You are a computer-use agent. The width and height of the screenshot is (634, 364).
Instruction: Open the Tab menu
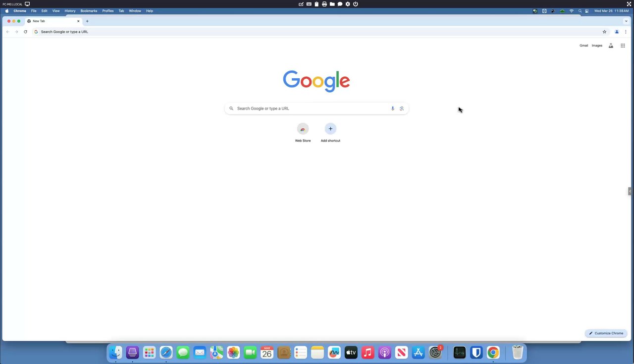[121, 11]
